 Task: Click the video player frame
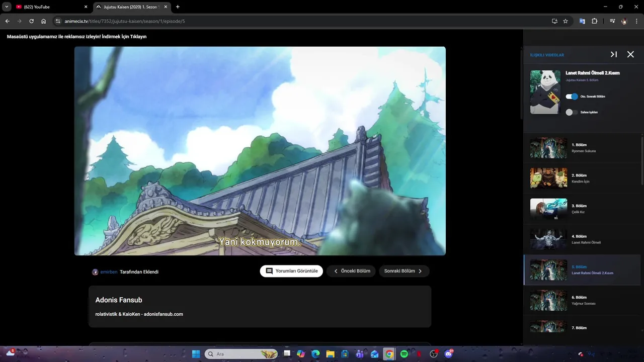click(260, 151)
